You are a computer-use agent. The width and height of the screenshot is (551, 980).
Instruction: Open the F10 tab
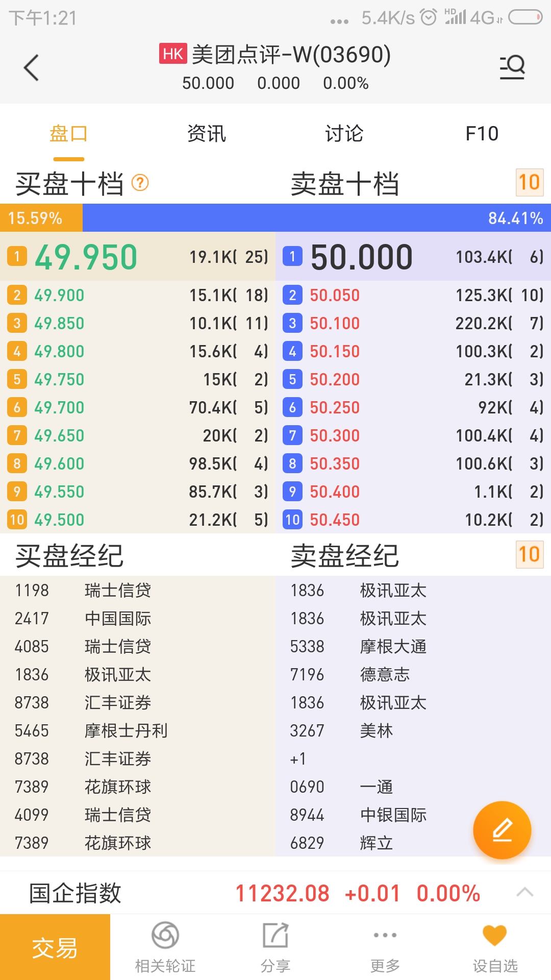482,134
